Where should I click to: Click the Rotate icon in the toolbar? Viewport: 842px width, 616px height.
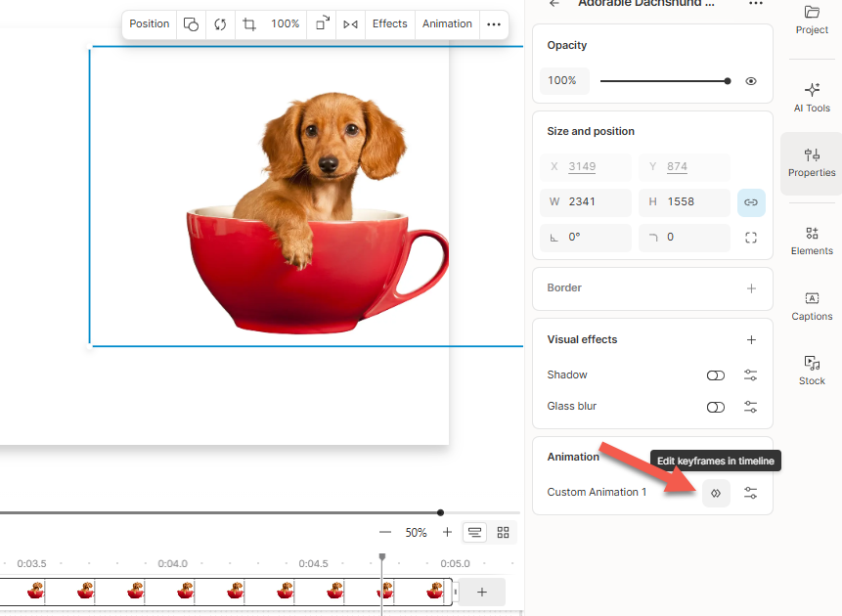click(220, 23)
